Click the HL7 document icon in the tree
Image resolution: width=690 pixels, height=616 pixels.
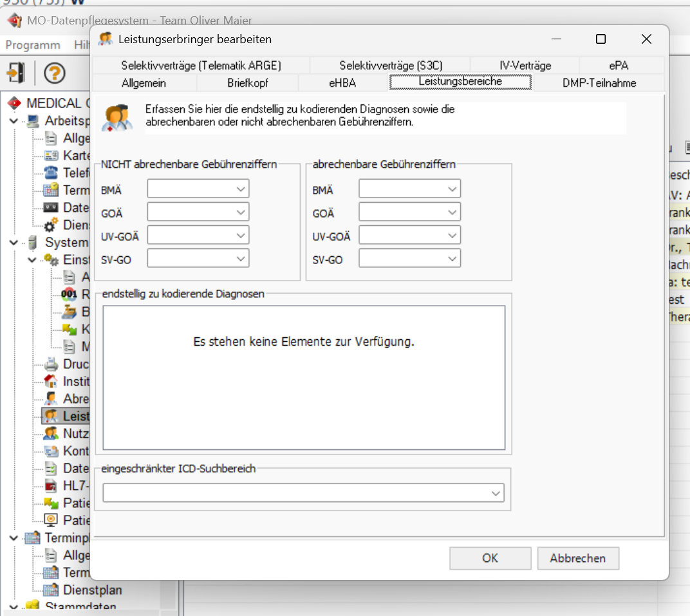(x=51, y=485)
